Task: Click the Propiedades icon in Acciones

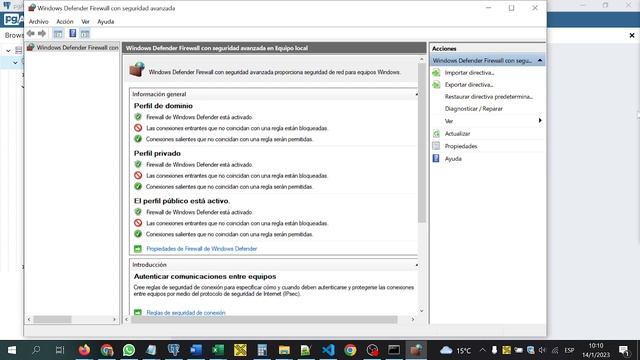Action: click(436, 146)
